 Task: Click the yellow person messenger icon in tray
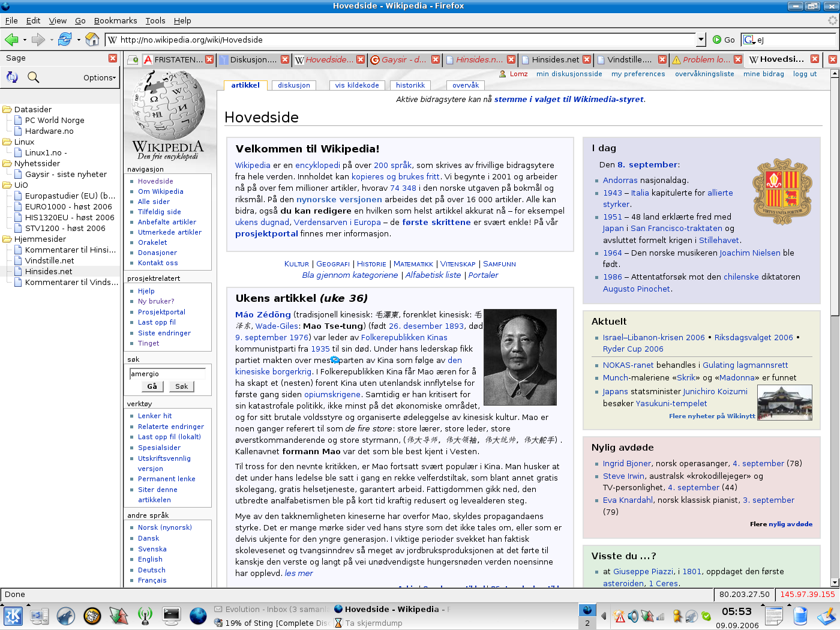pyautogui.click(x=678, y=616)
